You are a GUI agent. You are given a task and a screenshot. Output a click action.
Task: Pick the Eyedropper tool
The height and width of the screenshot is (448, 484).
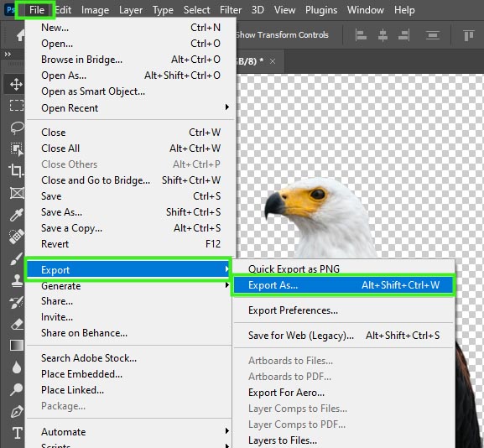(x=17, y=215)
